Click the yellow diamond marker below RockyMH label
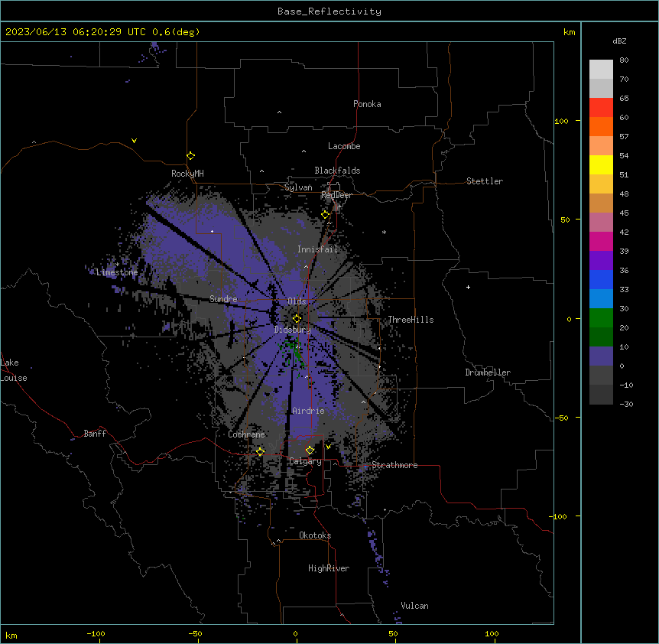Viewport: 659px width, 644px height. pos(191,156)
